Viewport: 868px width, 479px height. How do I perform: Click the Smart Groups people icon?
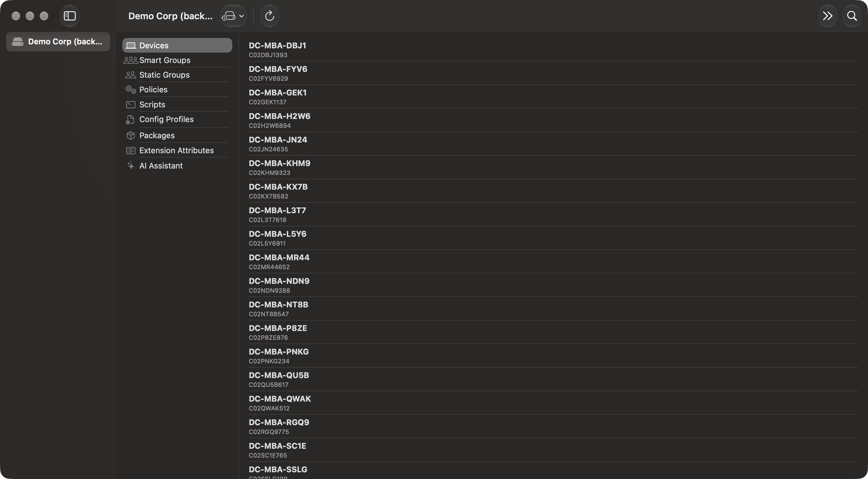coord(131,60)
